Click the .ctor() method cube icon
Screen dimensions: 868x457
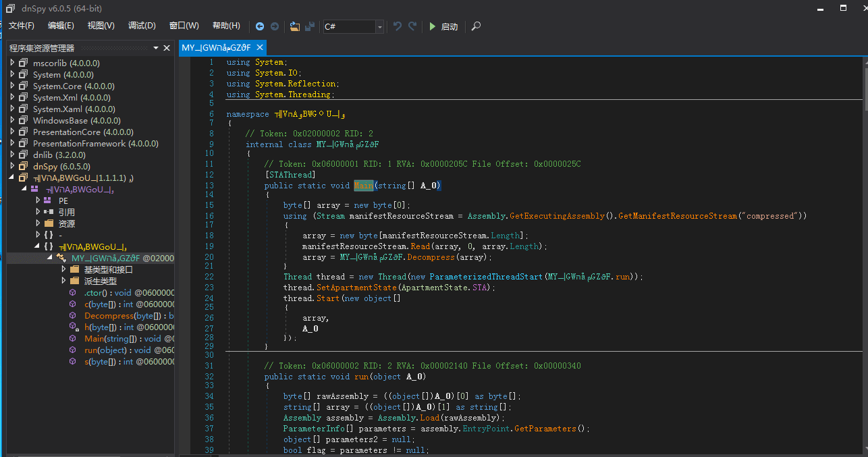73,292
